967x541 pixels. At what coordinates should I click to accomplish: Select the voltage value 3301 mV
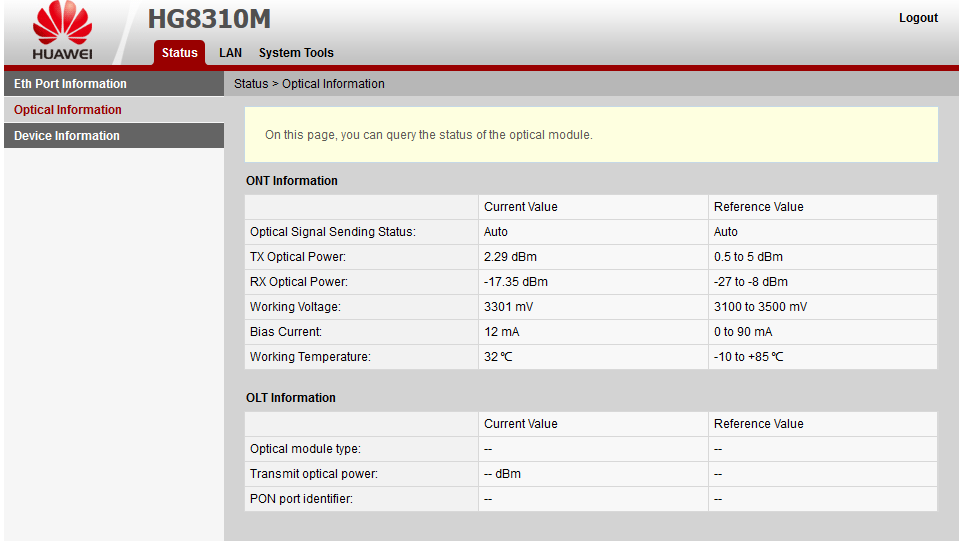[508, 307]
